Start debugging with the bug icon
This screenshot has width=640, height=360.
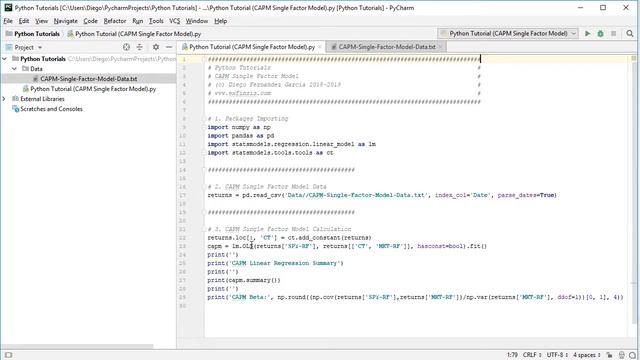[x=600, y=33]
